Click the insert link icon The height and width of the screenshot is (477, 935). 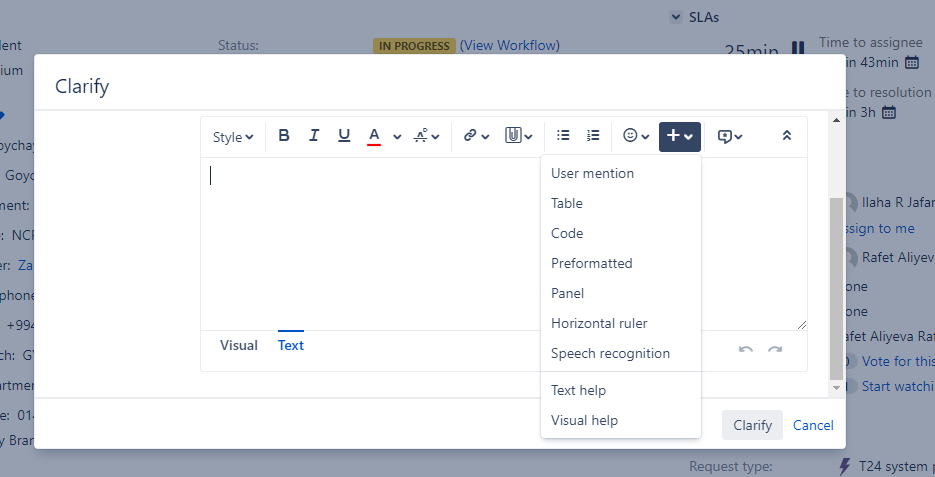(470, 135)
